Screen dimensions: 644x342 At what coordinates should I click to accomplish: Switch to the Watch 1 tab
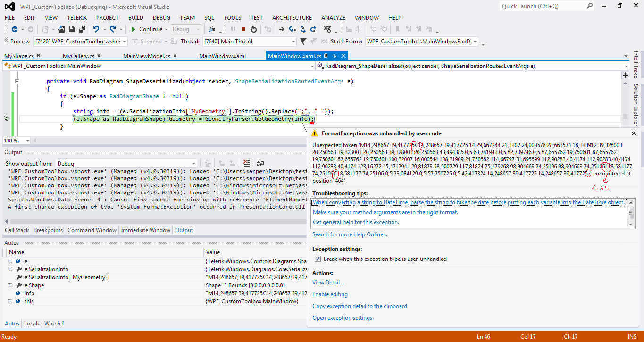54,324
